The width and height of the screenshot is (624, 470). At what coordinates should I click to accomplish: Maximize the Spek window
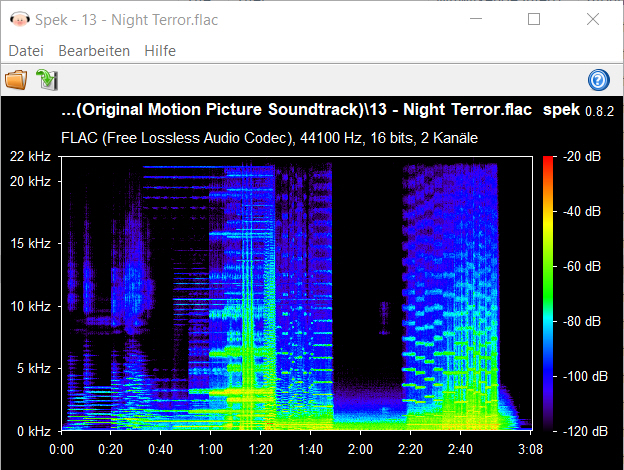534,19
